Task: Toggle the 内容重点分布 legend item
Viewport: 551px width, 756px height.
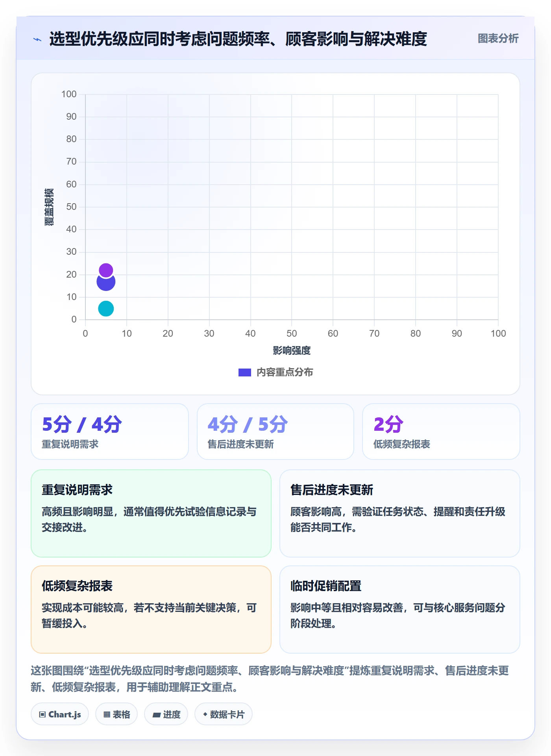Action: point(275,372)
